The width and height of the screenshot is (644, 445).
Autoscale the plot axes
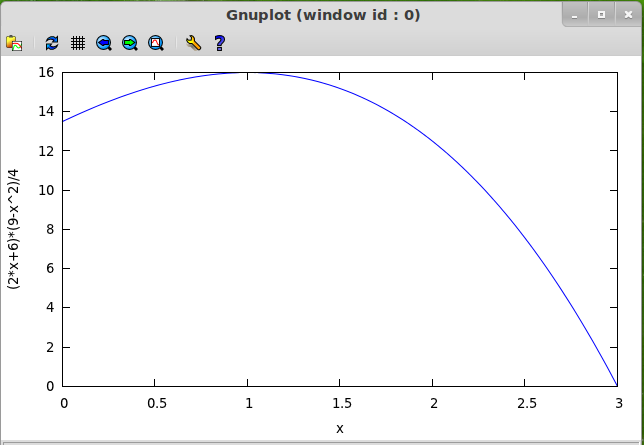156,43
